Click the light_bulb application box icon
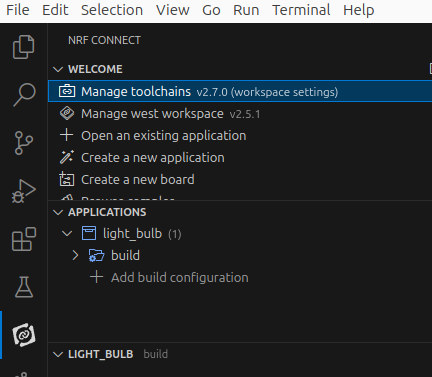Image resolution: width=432 pixels, height=377 pixels. coord(89,233)
